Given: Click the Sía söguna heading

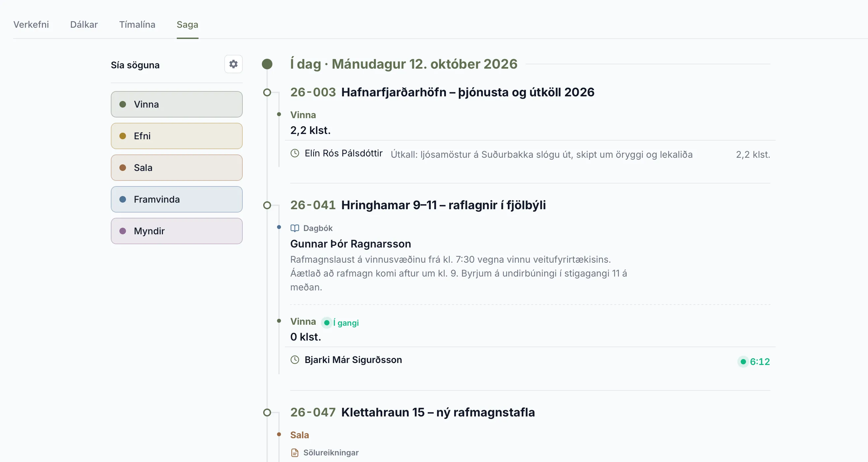Looking at the screenshot, I should (135, 65).
